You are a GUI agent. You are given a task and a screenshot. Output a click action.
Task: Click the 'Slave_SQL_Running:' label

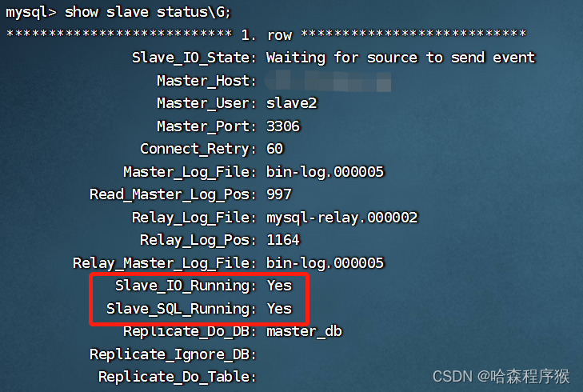[x=182, y=309]
